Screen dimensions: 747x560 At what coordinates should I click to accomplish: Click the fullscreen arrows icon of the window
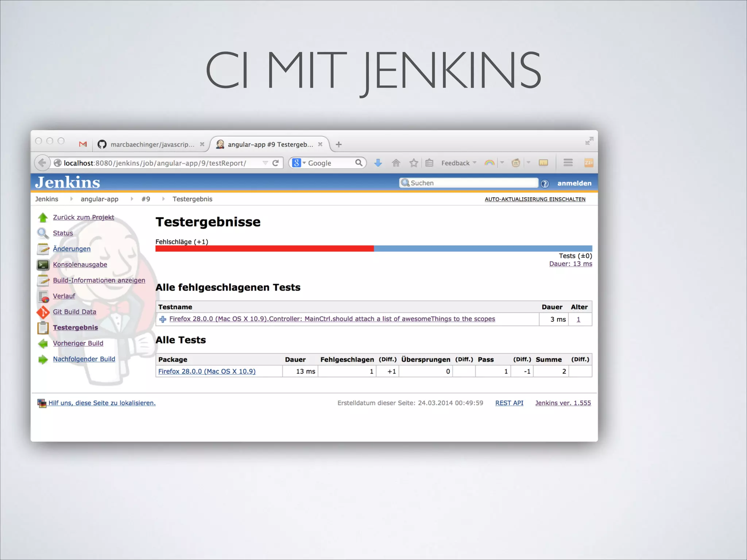589,141
